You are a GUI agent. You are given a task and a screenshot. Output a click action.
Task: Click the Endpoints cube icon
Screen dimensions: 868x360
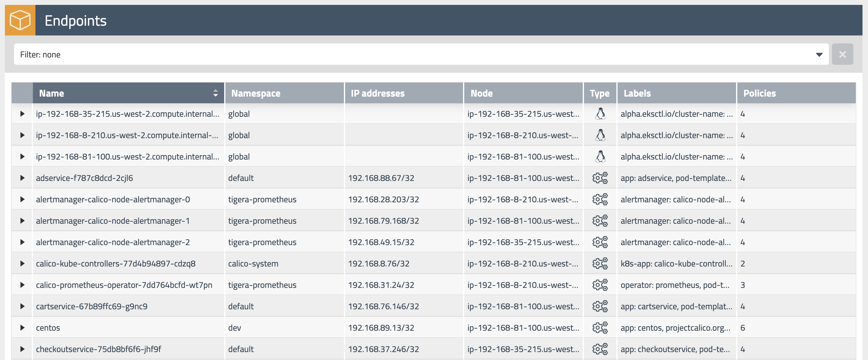20,20
